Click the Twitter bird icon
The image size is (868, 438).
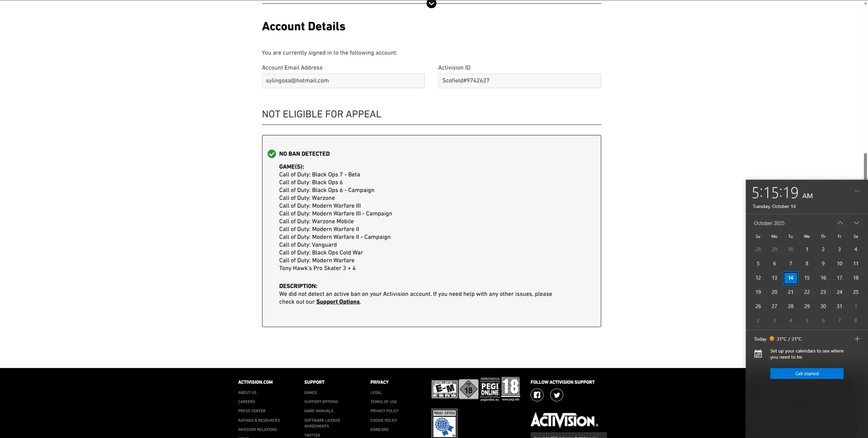556,395
